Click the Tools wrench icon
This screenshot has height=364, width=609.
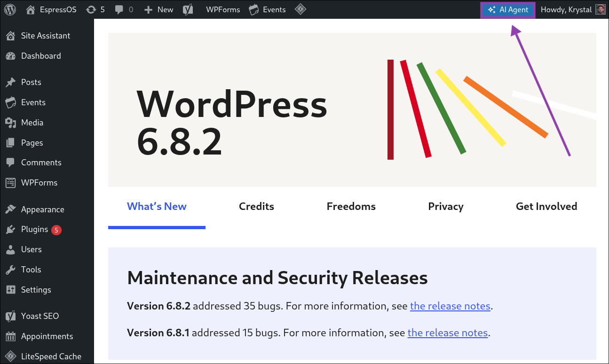[x=10, y=270]
